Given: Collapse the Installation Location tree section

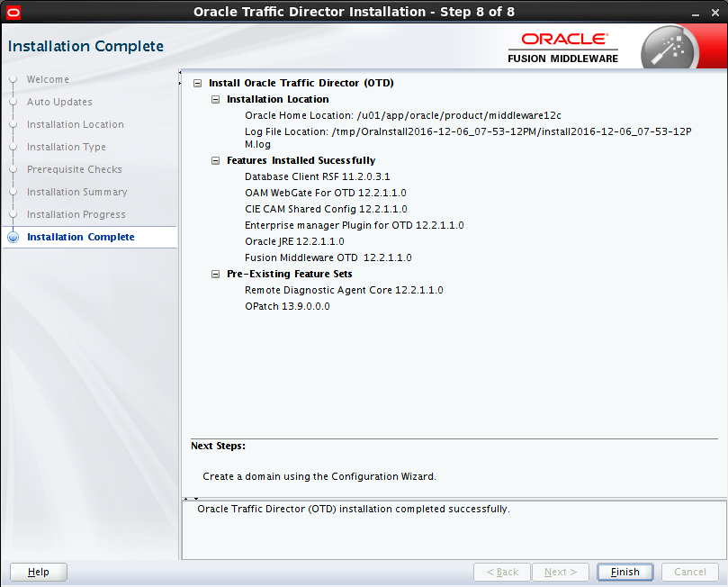Looking at the screenshot, I should pyautogui.click(x=215, y=99).
